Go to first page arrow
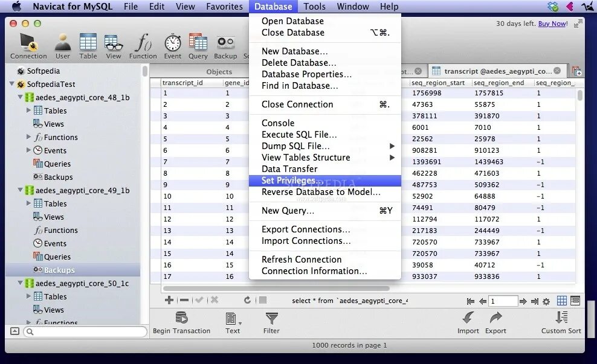 [x=471, y=301]
